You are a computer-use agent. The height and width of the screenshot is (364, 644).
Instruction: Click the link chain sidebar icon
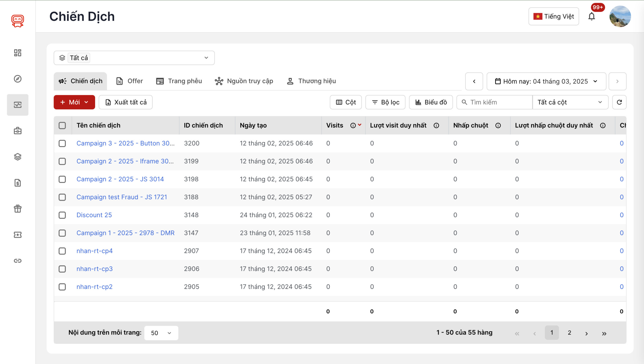(18, 261)
